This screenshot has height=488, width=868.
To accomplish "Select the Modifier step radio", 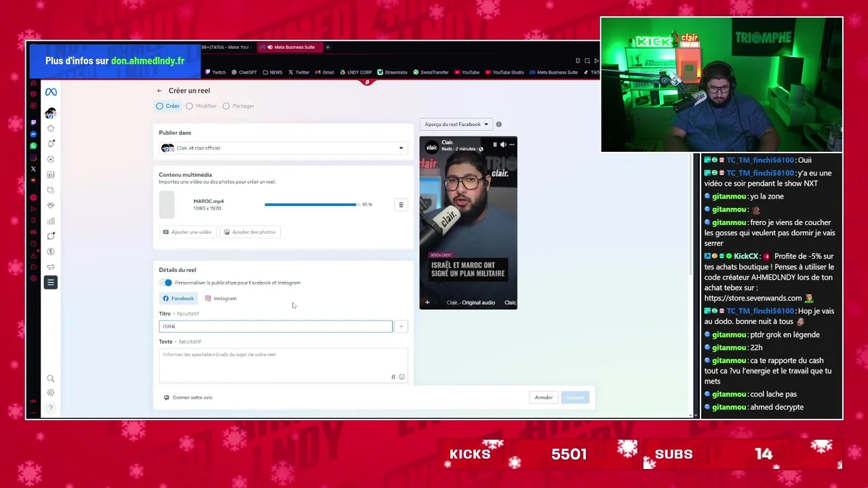I will click(189, 106).
